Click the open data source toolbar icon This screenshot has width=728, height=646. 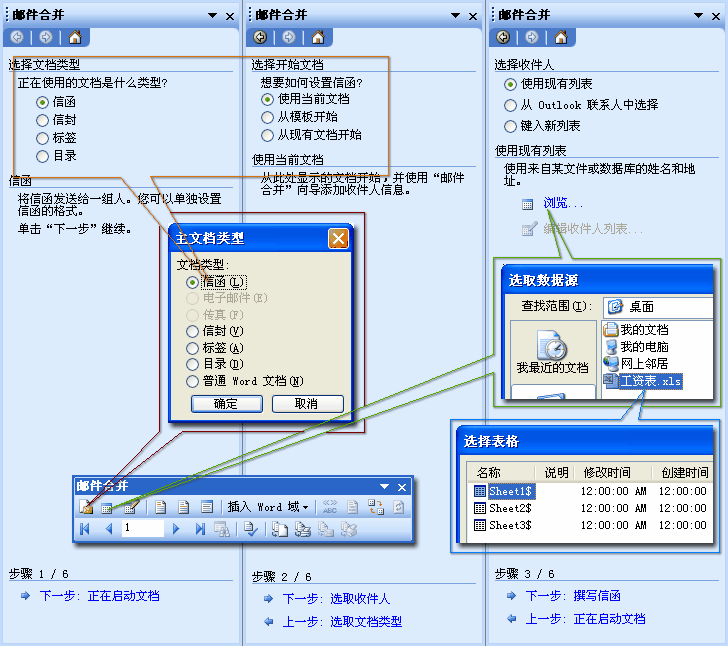(x=107, y=507)
